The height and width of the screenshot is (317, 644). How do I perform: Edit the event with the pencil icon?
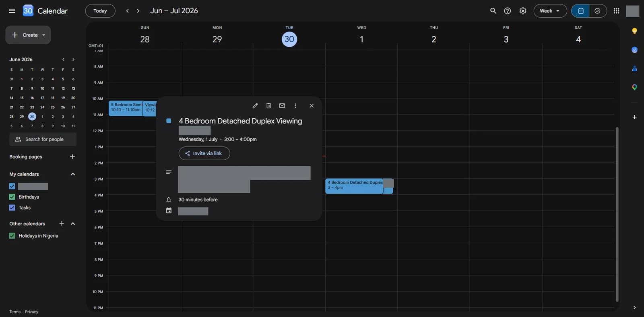[255, 106]
